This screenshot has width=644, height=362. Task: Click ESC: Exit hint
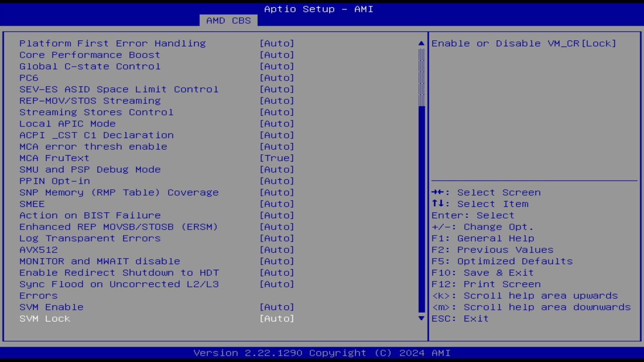[460, 319]
